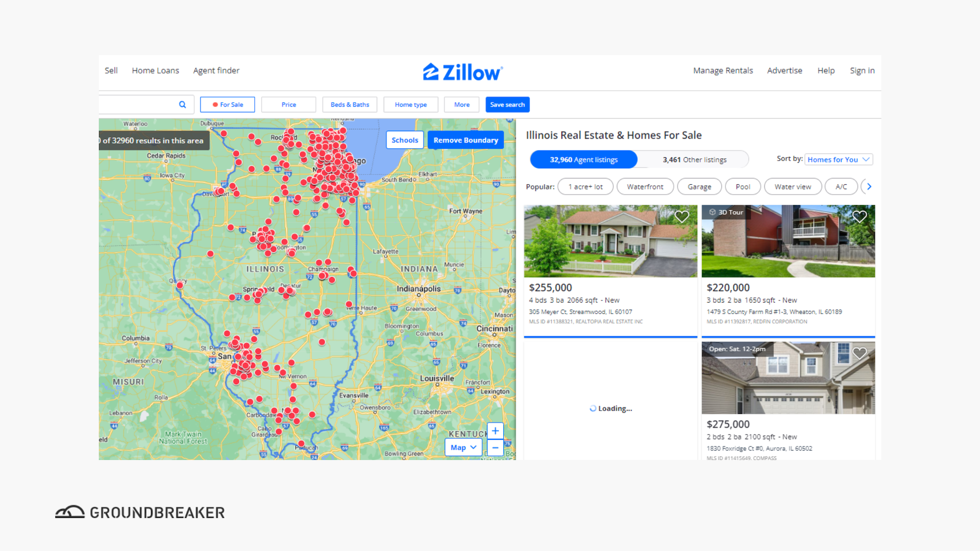980x551 pixels.
Task: Click the $275,000 price text
Action: (x=728, y=424)
